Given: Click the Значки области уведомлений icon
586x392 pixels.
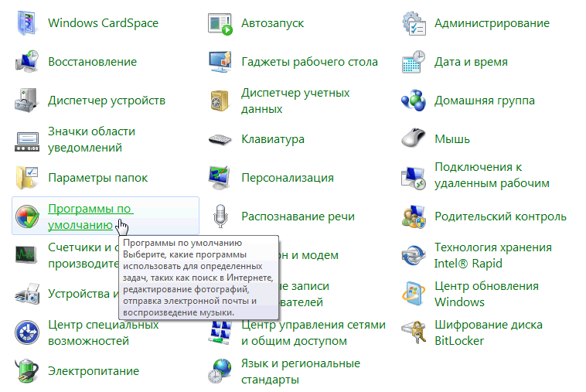Looking at the screenshot, I should 27,141.
